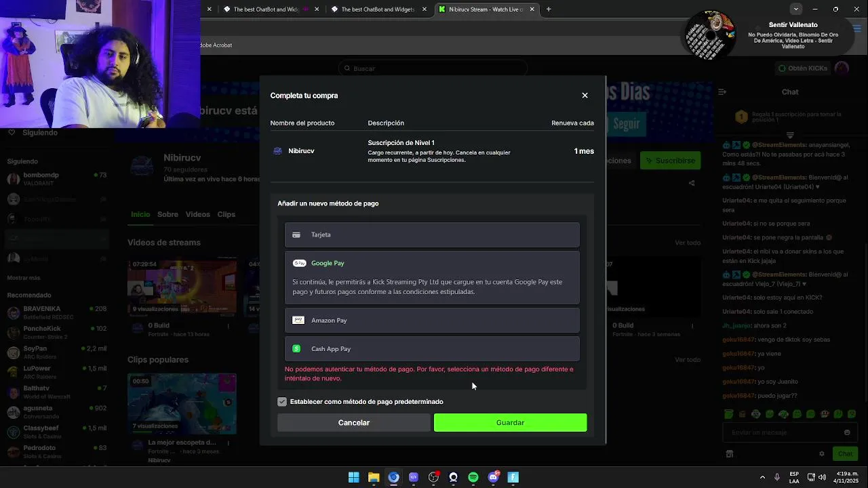Image resolution: width=868 pixels, height=488 pixels.
Task: Show hidden system tray icons
Action: pos(762,477)
